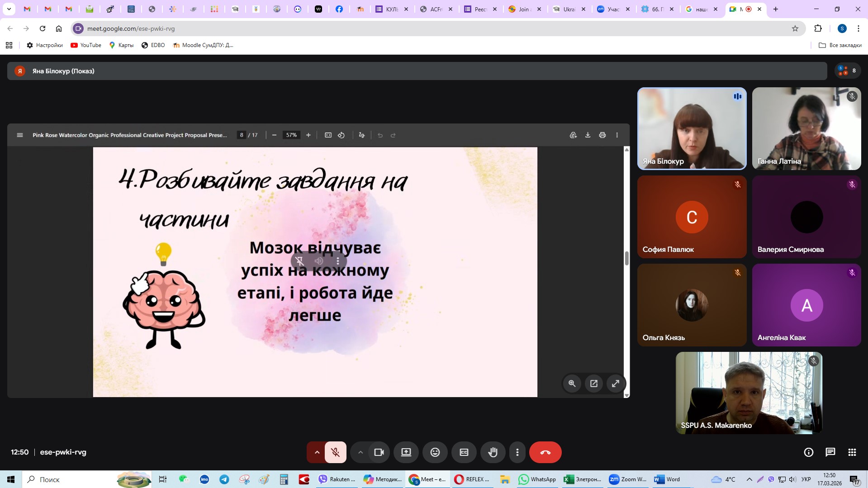
Task: Toggle the camera on or off
Action: pyautogui.click(x=379, y=452)
